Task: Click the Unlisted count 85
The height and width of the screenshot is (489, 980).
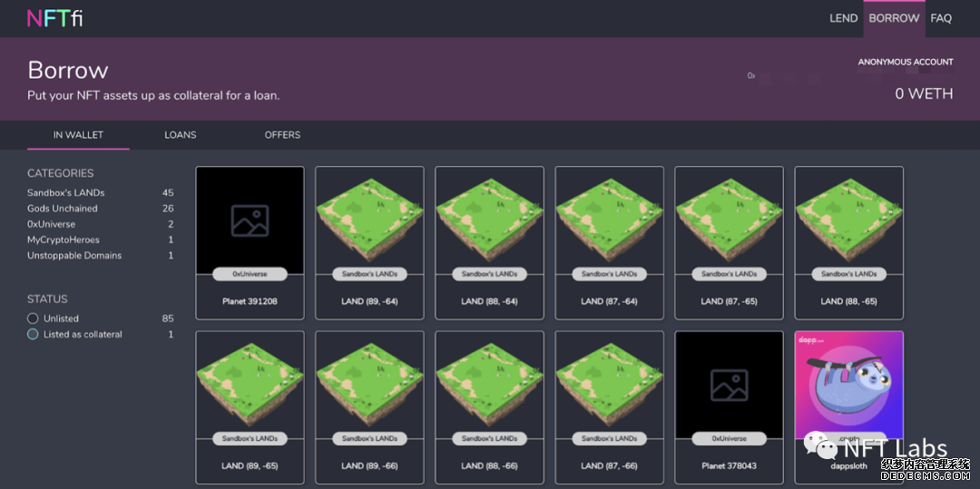Action: pyautogui.click(x=168, y=318)
